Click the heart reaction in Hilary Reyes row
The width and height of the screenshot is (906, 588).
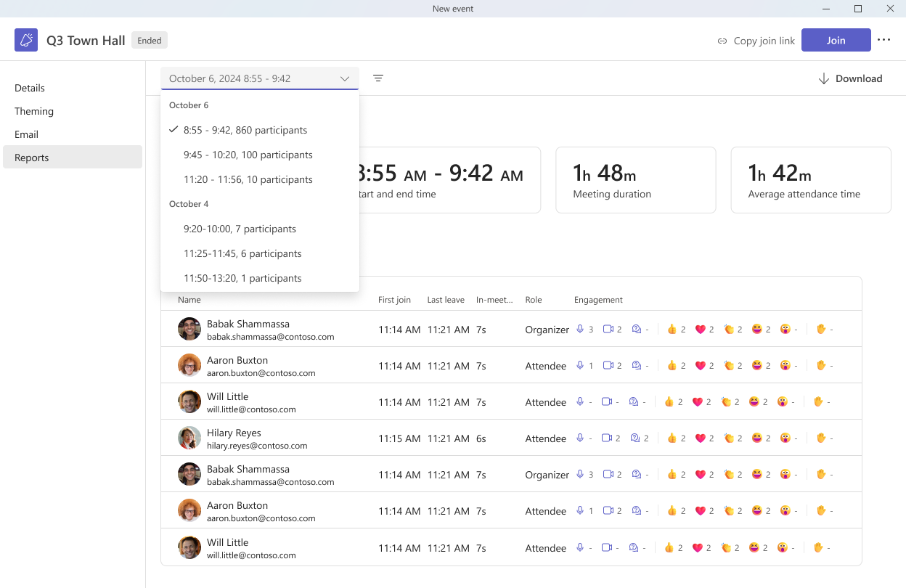tap(700, 438)
